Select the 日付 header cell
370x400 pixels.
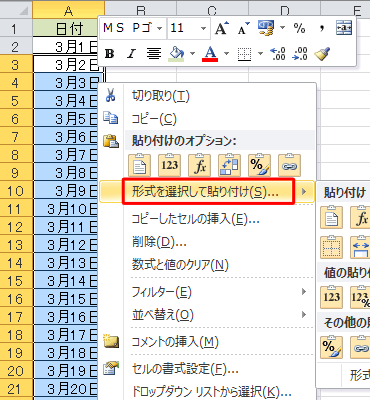point(66,28)
